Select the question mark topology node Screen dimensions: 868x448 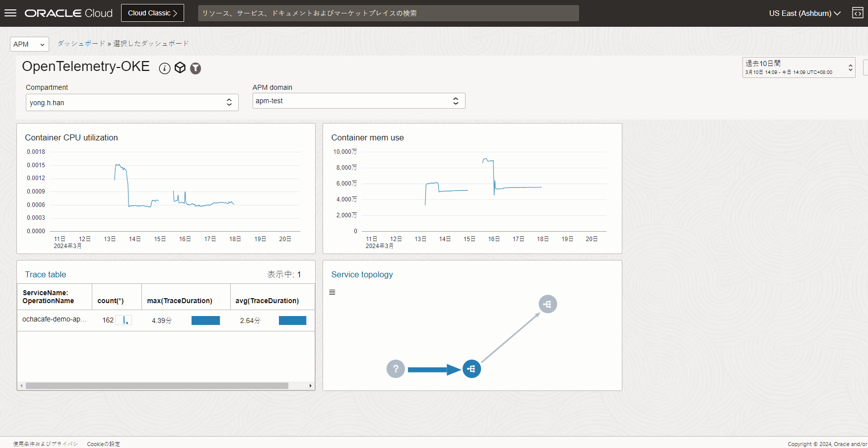coord(396,369)
